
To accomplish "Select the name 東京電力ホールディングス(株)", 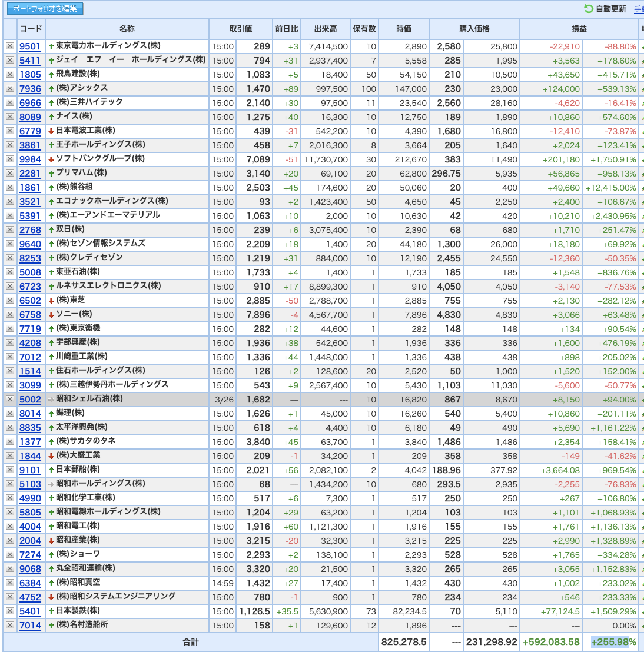I will click(x=108, y=46).
